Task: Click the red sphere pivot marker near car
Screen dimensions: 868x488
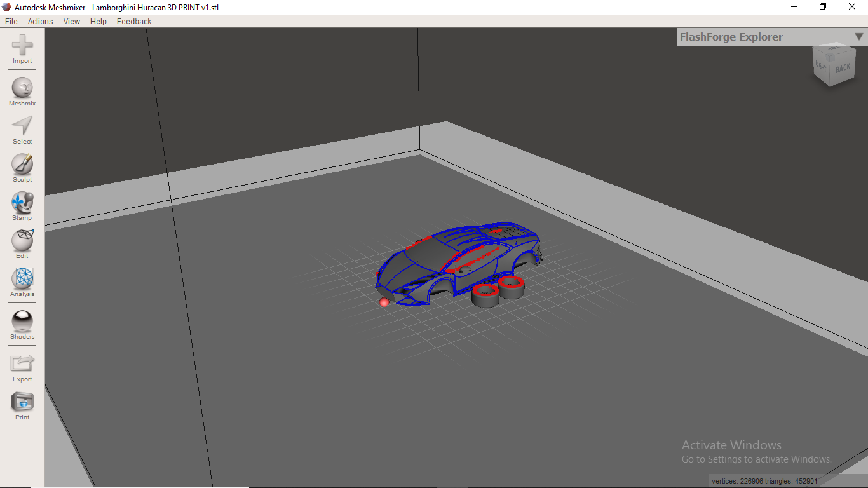Action: [x=384, y=302]
